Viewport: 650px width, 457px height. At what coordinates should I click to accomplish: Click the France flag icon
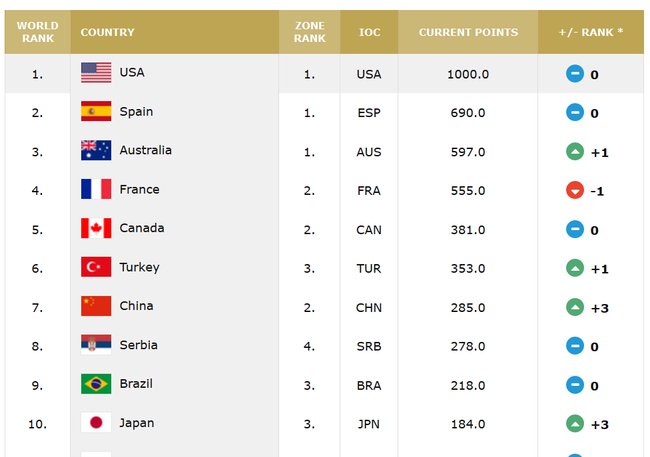point(96,190)
